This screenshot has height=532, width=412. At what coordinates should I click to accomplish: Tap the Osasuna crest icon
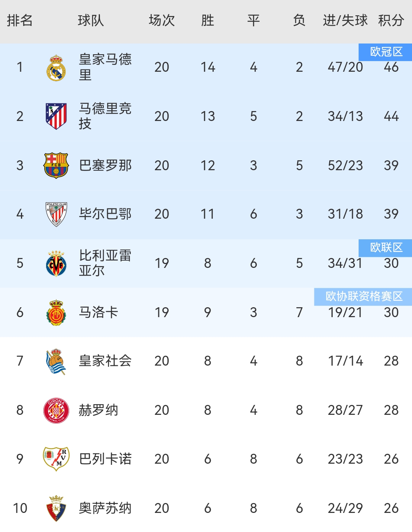(x=56, y=508)
